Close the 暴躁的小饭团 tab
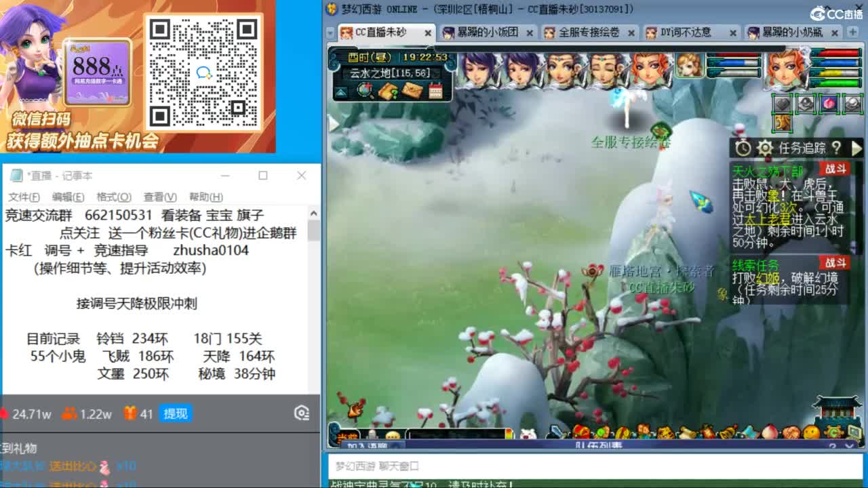The height and width of the screenshot is (488, 868). tap(530, 33)
